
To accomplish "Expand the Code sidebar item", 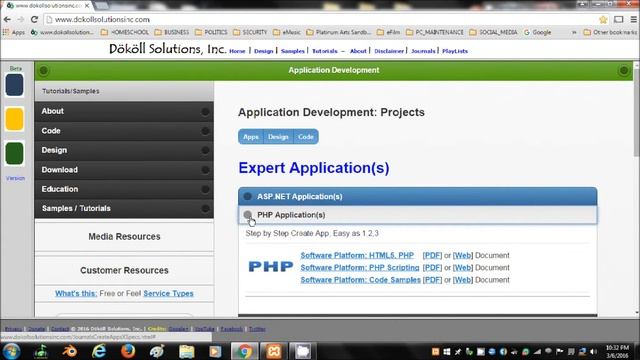I will [124, 131].
